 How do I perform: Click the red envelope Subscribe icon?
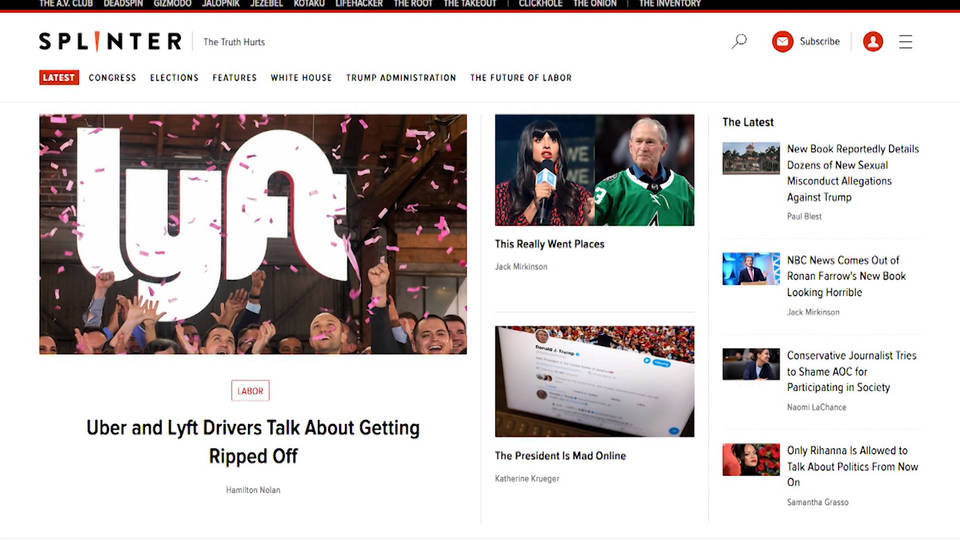click(x=782, y=42)
